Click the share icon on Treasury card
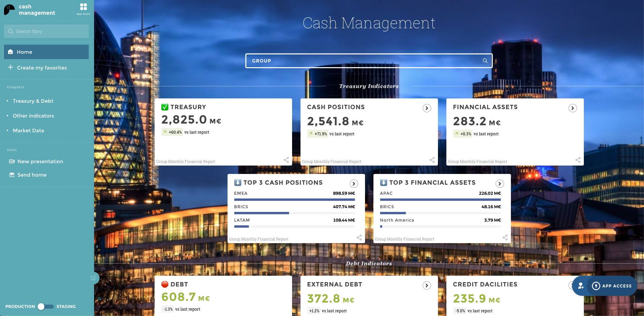The height and width of the screenshot is (316, 644). click(x=286, y=160)
